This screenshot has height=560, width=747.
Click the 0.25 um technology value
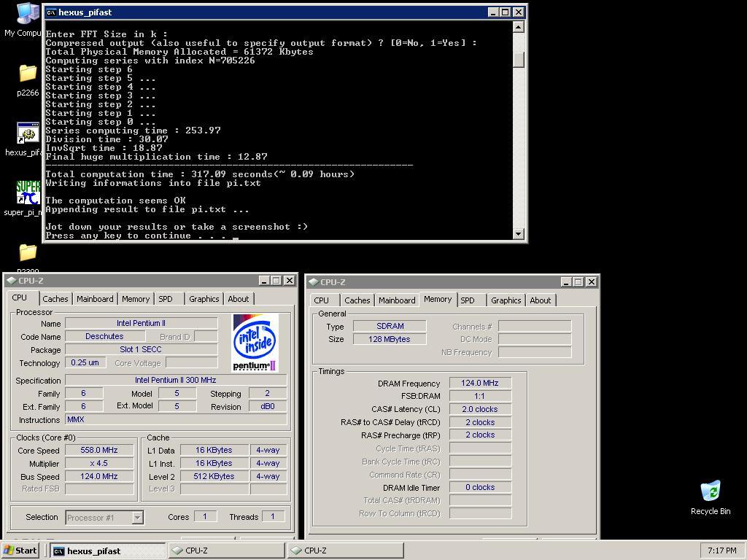click(85, 362)
